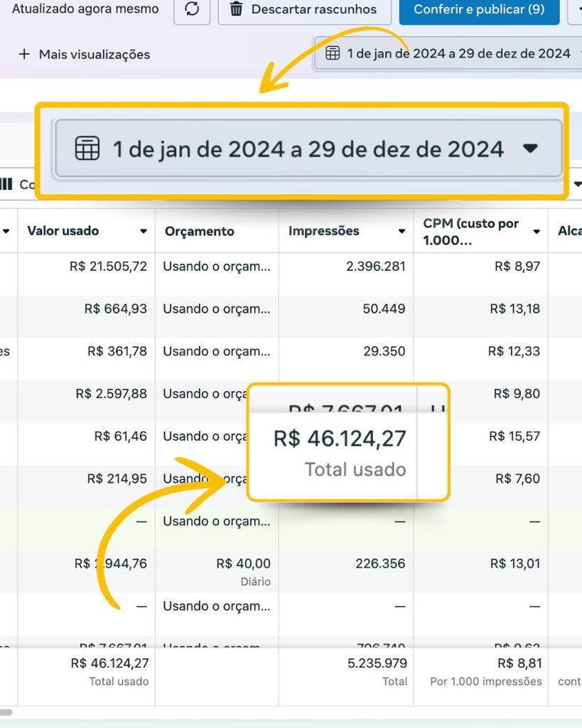Open the enlarged date range dropdown caret
This screenshot has height=728, width=582.
530,149
